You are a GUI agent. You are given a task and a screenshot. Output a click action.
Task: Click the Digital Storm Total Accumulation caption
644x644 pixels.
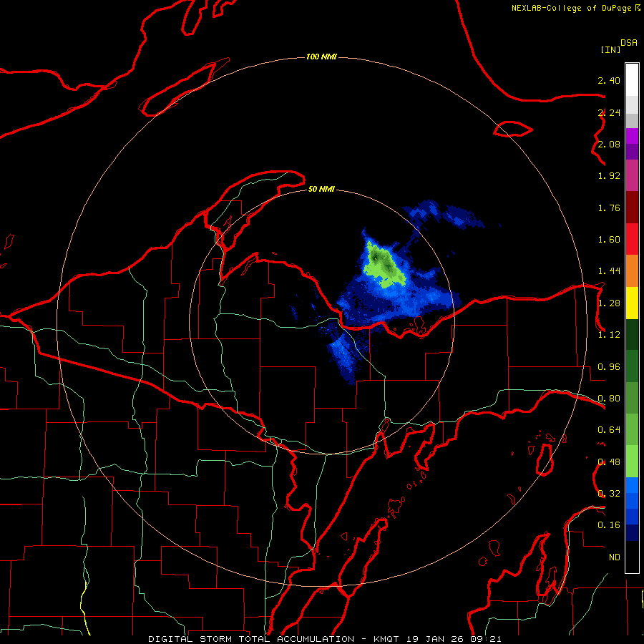pyautogui.click(x=324, y=639)
